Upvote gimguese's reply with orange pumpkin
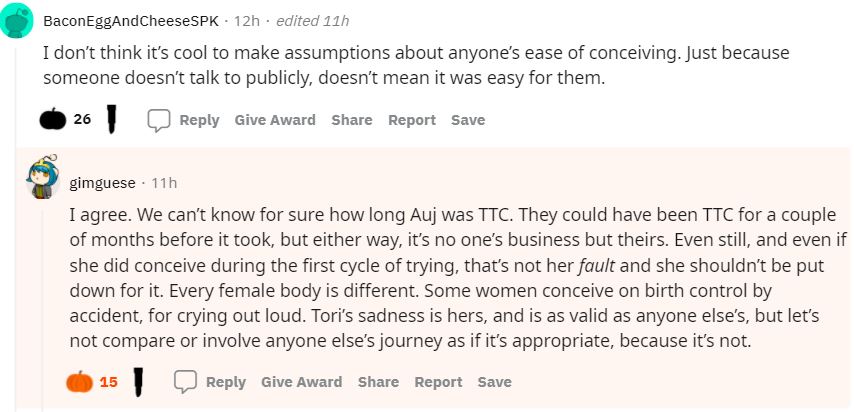The width and height of the screenshot is (855, 412). pos(78,382)
